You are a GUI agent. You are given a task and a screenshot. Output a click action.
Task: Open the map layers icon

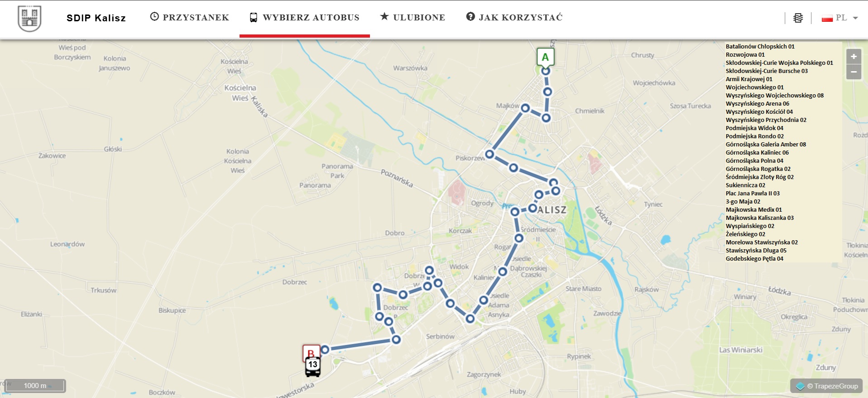click(798, 18)
